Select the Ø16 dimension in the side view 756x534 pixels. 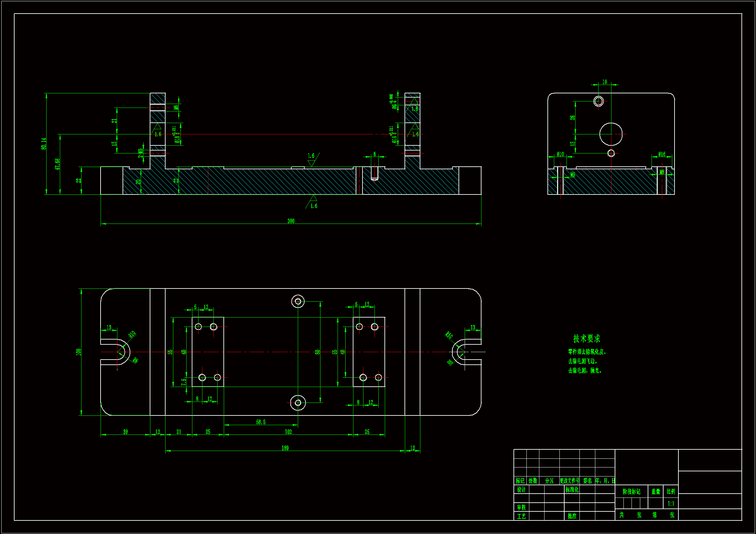click(x=662, y=154)
